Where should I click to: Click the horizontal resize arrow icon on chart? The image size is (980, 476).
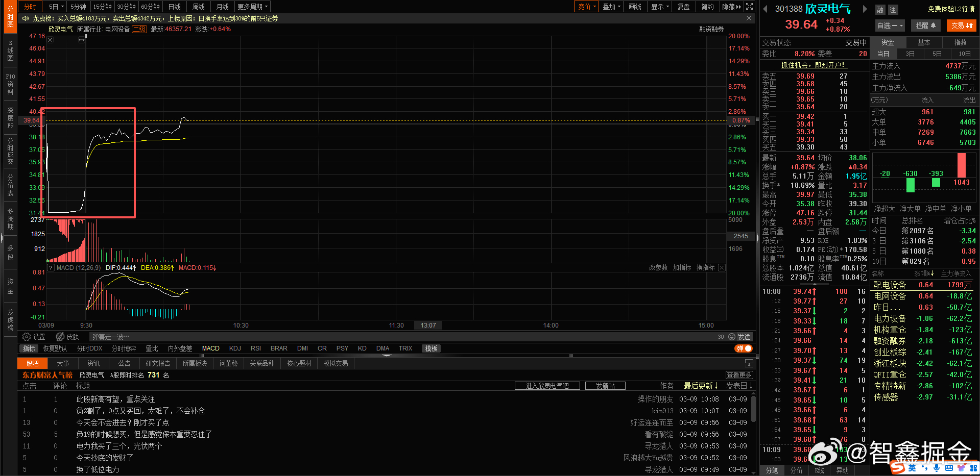[81, 40]
